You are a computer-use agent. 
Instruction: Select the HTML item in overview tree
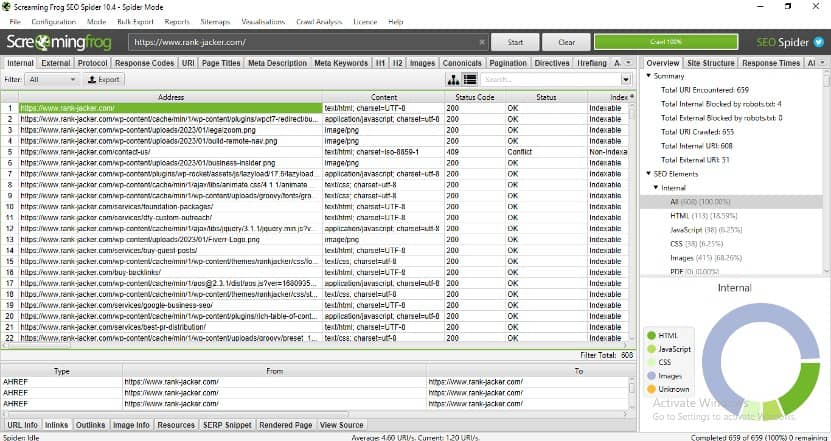[704, 216]
